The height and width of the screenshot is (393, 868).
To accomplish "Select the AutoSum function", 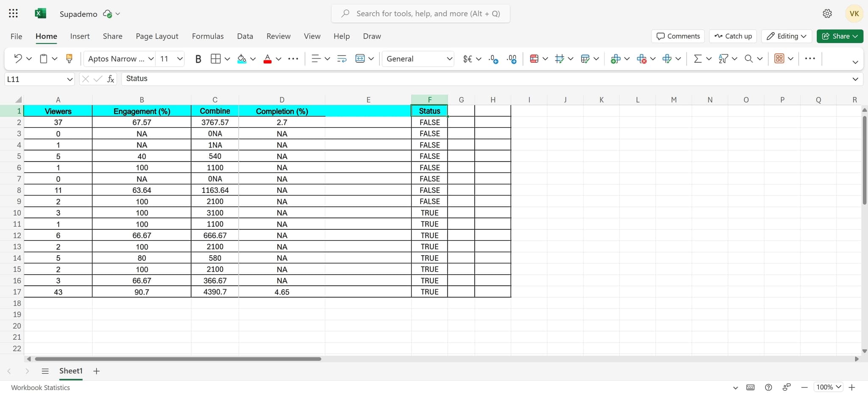I will (698, 59).
